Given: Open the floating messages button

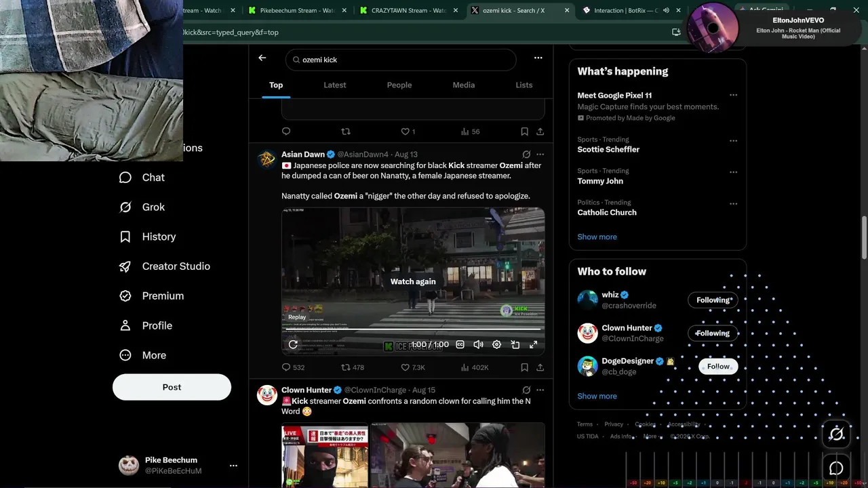Looking at the screenshot, I should (836, 468).
